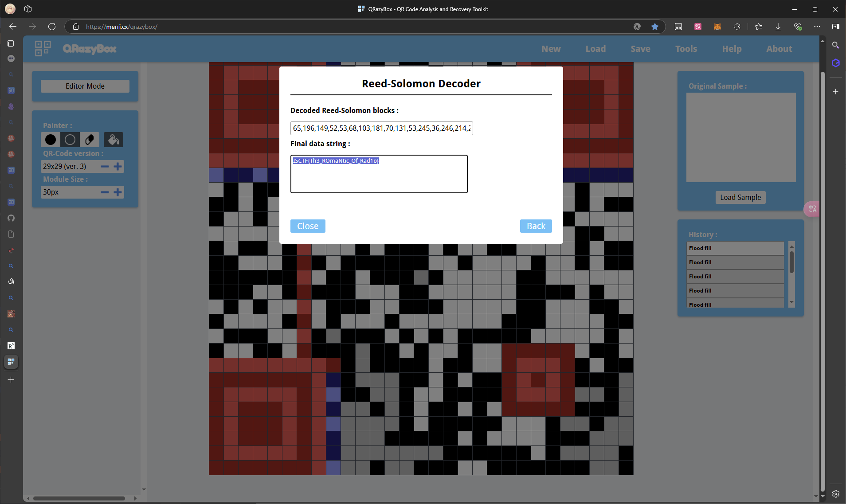
Task: Decrease QR-Code version with minus
Action: coord(105,166)
